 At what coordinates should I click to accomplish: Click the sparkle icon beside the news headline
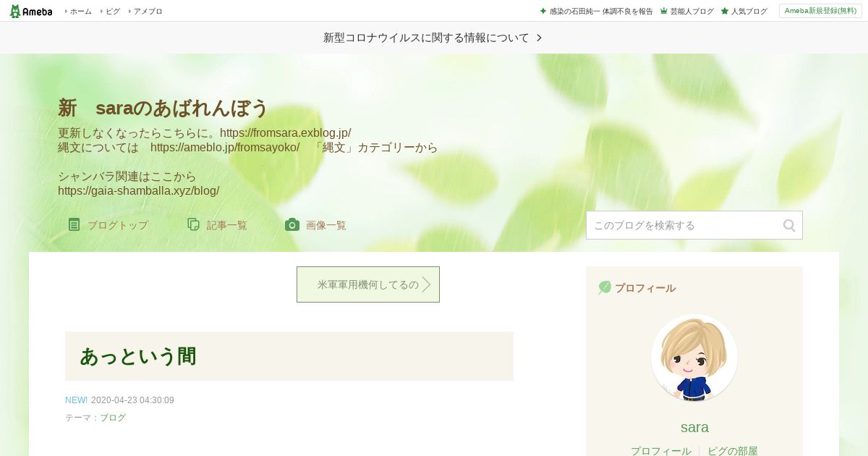(x=543, y=12)
